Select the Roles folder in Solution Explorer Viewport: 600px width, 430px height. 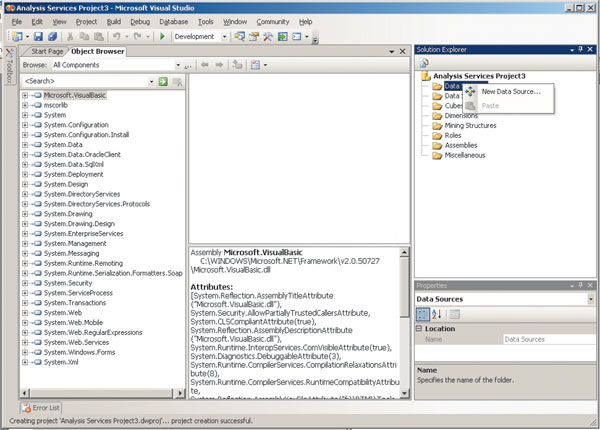pyautogui.click(x=453, y=135)
